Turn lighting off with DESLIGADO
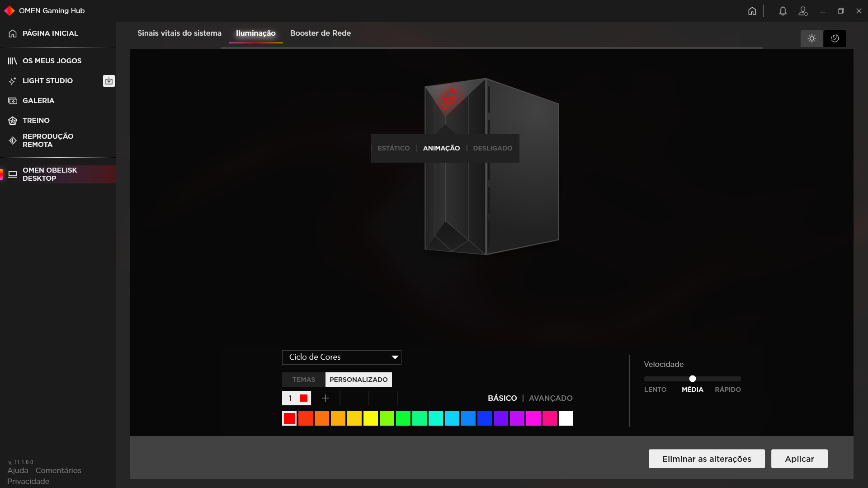This screenshot has width=868, height=488. (x=493, y=148)
